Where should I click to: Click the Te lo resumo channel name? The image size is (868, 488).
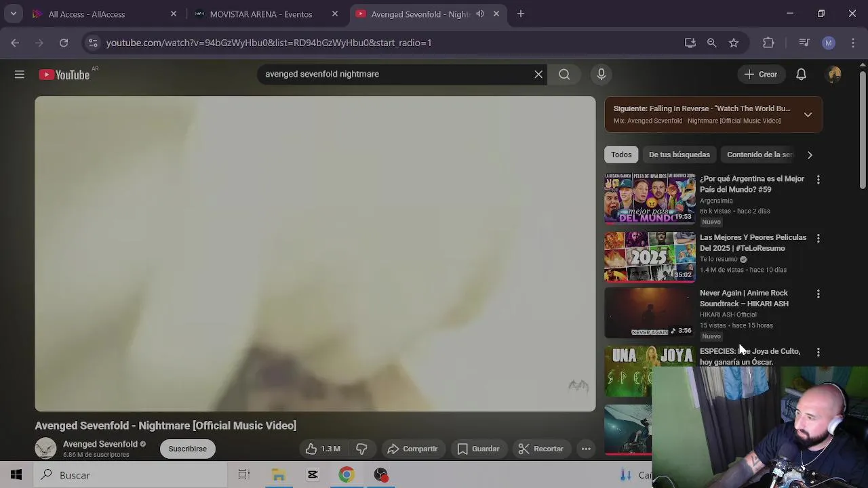click(718, 259)
